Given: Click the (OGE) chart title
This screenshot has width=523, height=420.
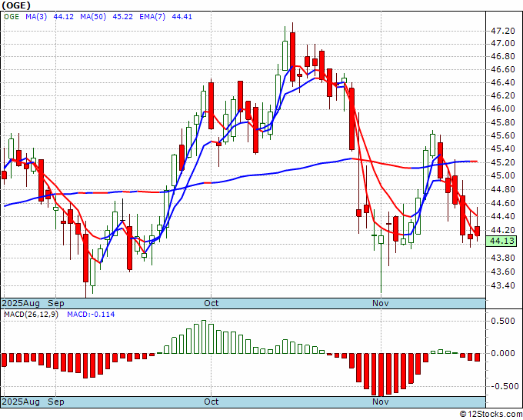Looking at the screenshot, I should pos(16,5).
